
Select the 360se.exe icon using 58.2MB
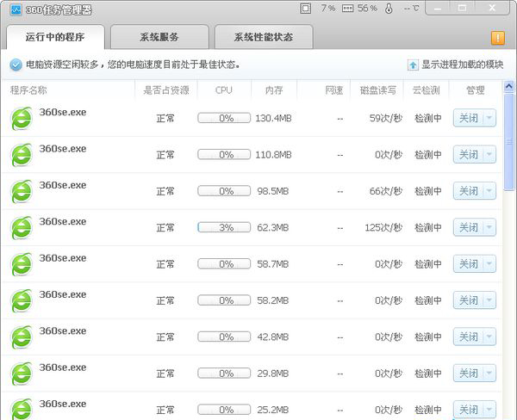click(22, 300)
